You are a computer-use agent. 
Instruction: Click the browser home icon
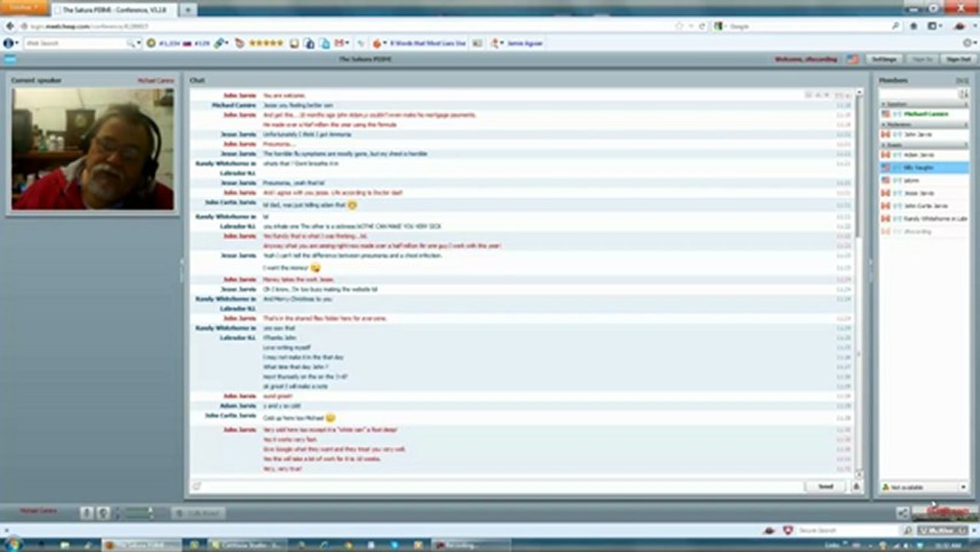point(913,26)
